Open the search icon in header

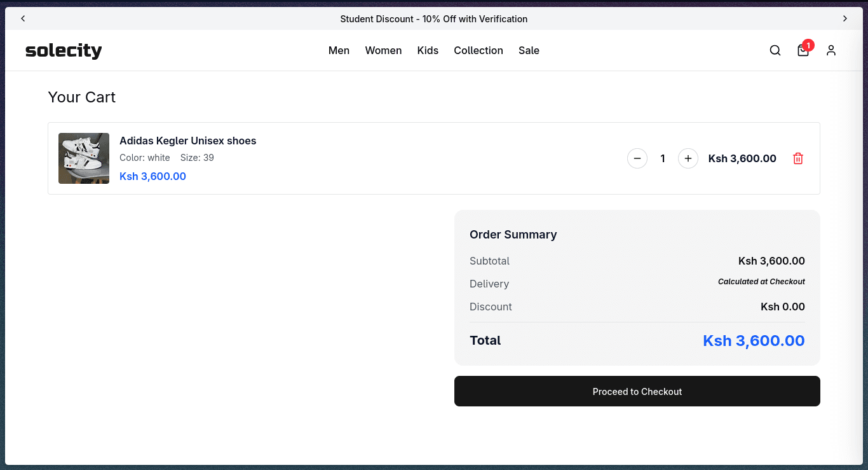click(x=775, y=50)
